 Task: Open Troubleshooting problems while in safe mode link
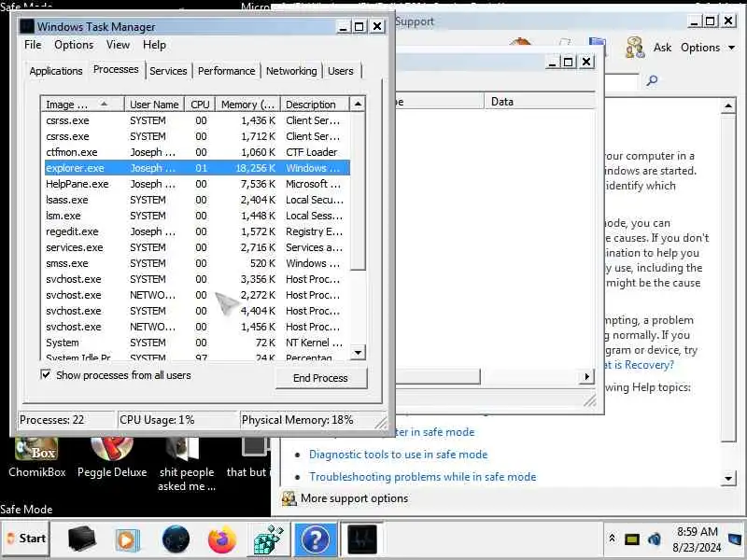pyautogui.click(x=423, y=477)
